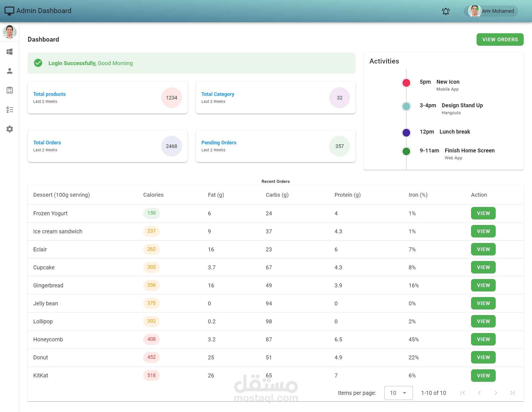Click the notification bell icon

point(446,11)
